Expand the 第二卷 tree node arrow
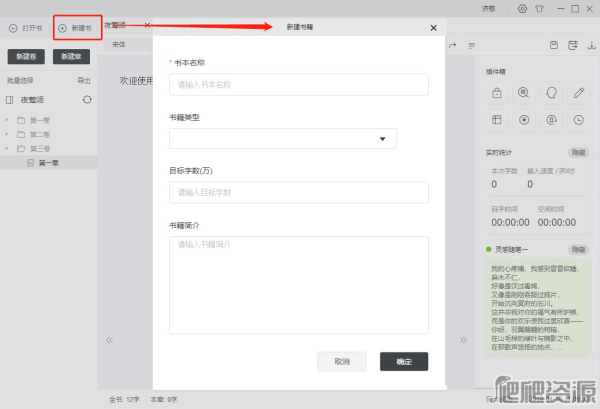 pyautogui.click(x=7, y=134)
